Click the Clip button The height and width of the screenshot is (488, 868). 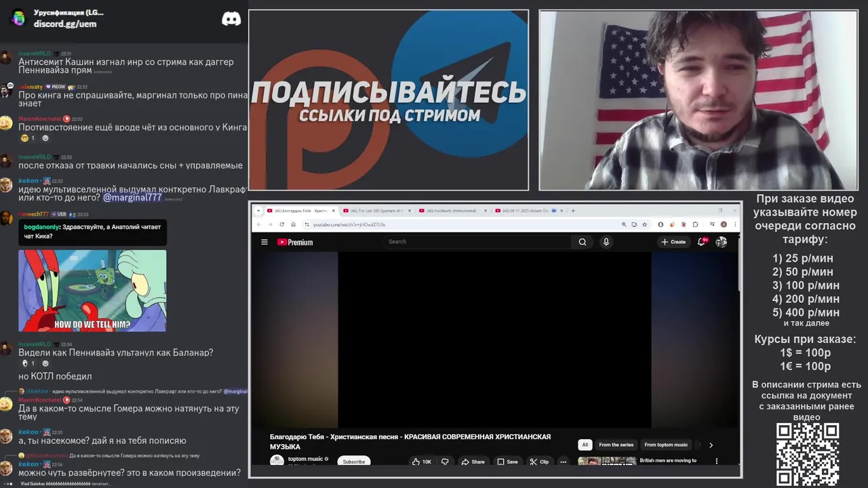[539, 462]
